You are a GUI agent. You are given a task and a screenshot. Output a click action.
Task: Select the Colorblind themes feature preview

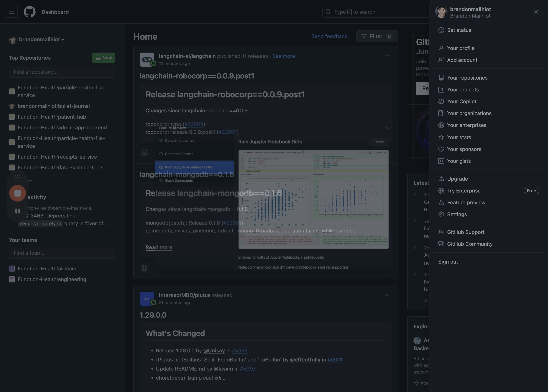click(179, 140)
